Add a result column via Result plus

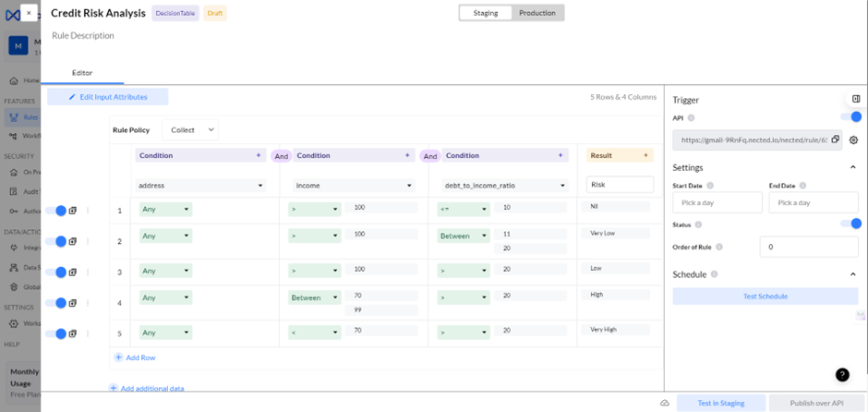tap(645, 155)
